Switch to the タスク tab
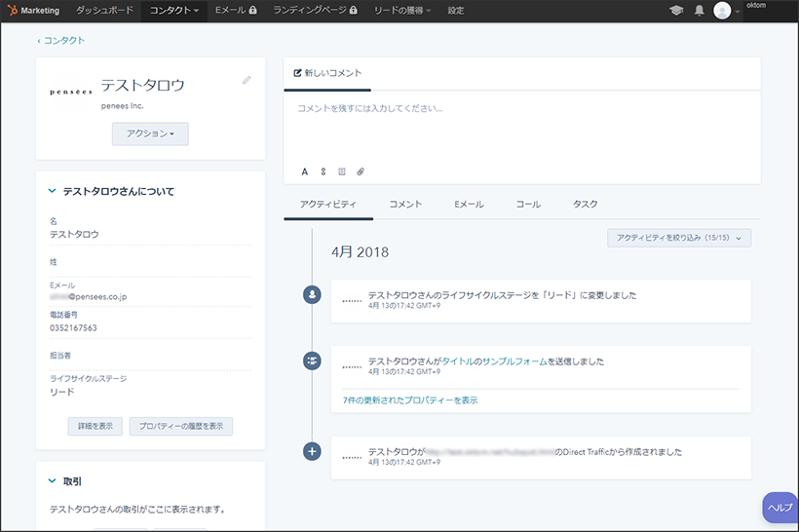Viewport: 799px width, 532px height. (585, 205)
